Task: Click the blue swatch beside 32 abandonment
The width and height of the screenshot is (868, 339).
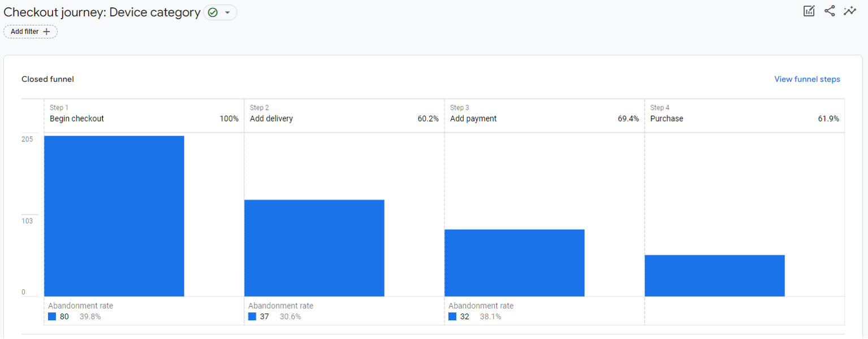Action: click(x=452, y=316)
